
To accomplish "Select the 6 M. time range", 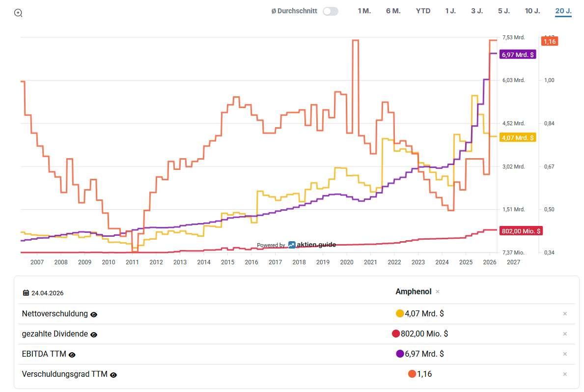I will 393,11.
